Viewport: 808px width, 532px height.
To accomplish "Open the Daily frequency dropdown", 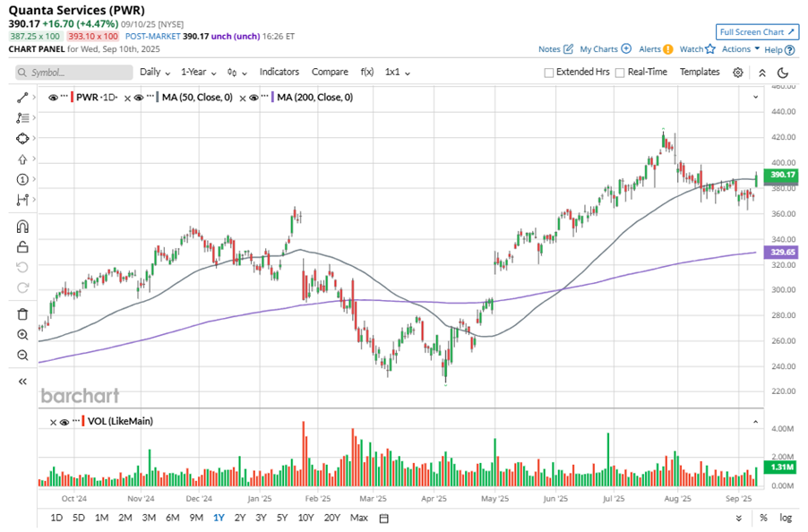I will (155, 73).
